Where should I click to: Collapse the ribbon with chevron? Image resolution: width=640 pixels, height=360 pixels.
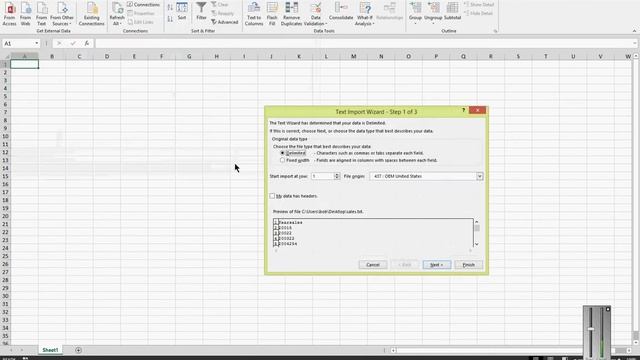click(x=634, y=31)
